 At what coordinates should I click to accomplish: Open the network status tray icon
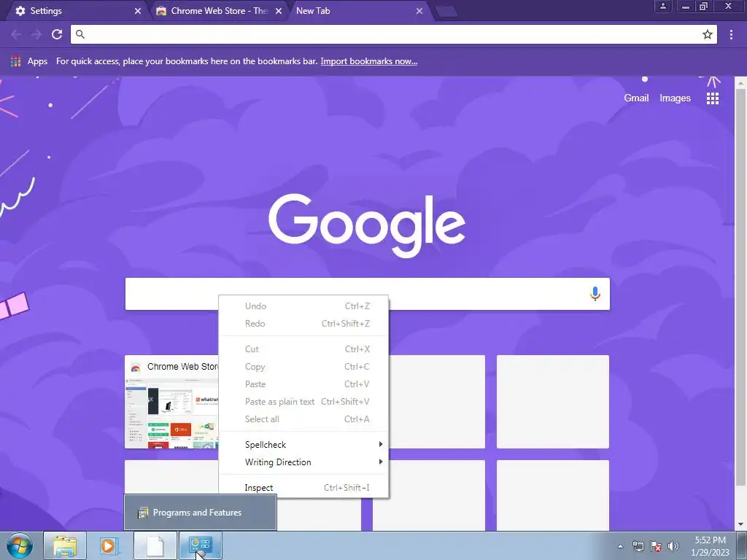click(x=638, y=546)
